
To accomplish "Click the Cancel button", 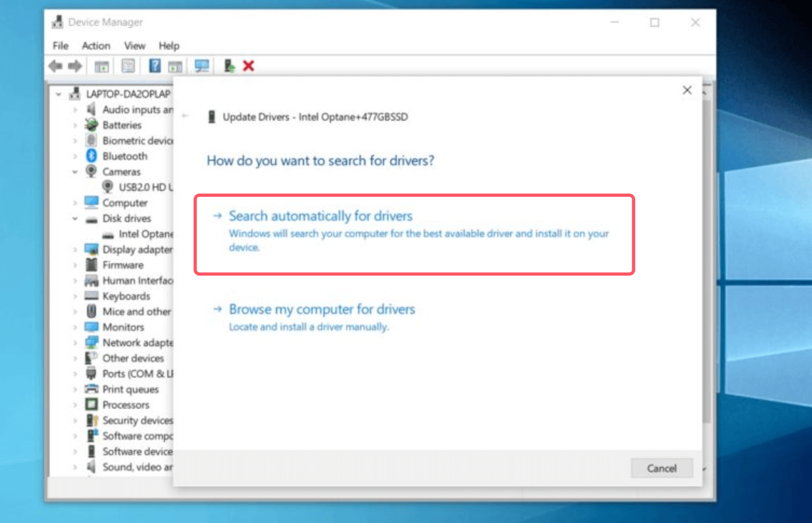I will coord(661,468).
